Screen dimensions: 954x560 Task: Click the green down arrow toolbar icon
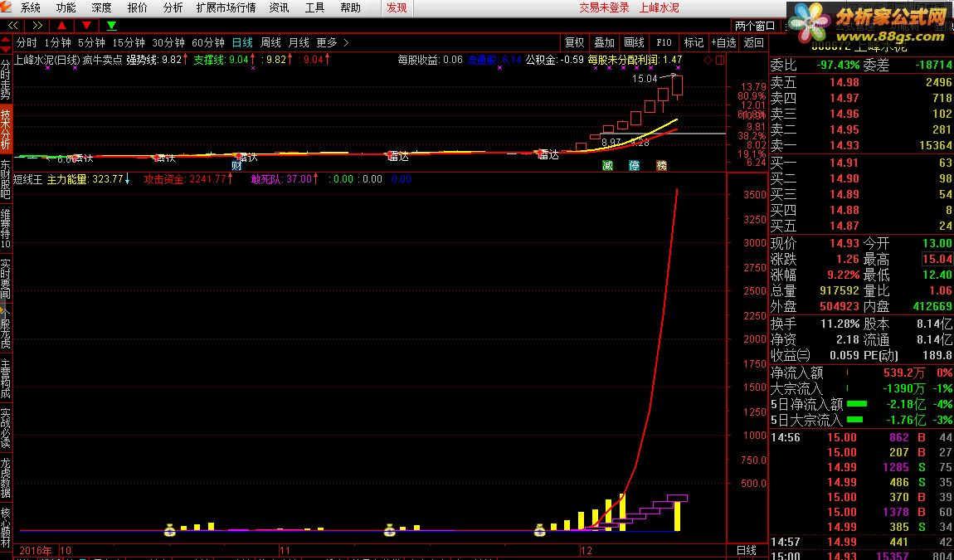(x=111, y=25)
